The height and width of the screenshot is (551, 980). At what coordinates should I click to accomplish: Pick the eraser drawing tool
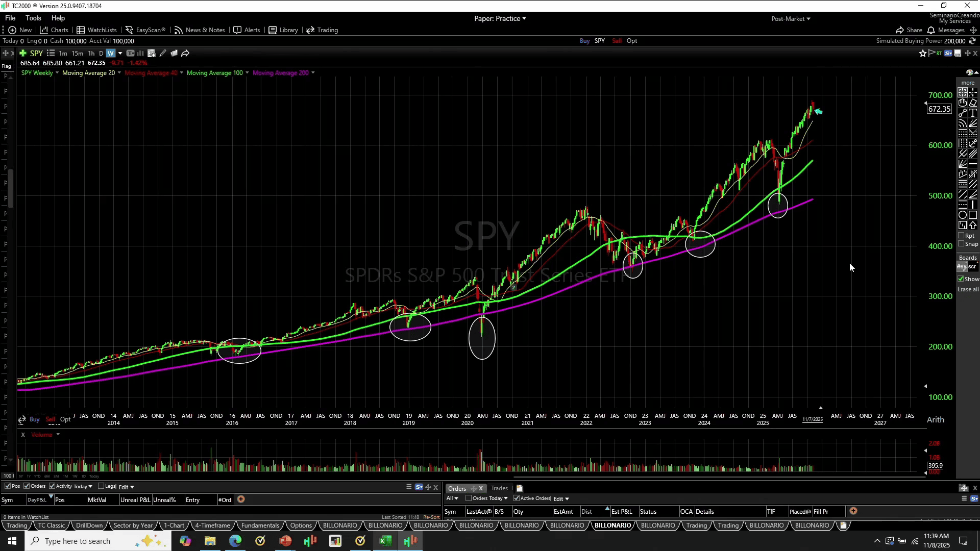[x=973, y=103]
